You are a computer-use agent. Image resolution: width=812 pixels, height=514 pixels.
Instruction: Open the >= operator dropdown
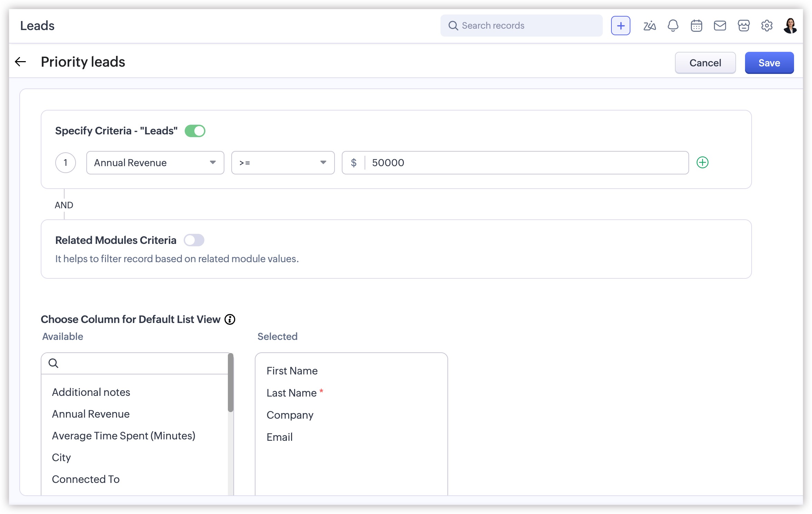coord(283,163)
